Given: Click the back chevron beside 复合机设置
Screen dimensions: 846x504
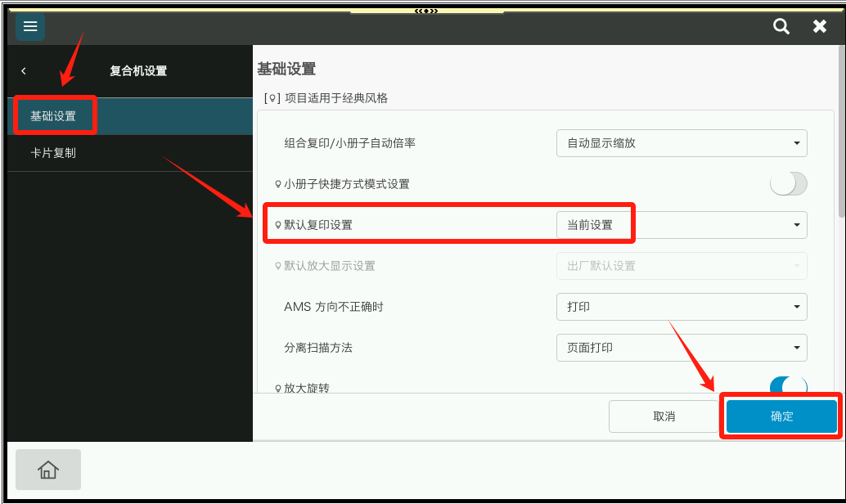Looking at the screenshot, I should tap(23, 71).
